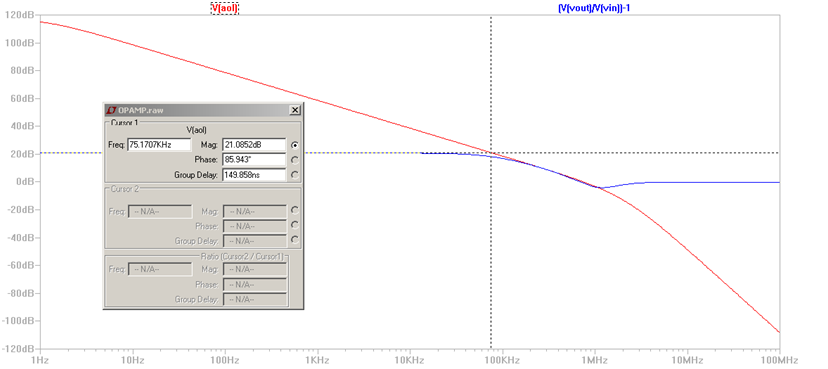Click the 1KHz frequency axis label
Viewport: 828px width, 369px height.
pos(318,360)
